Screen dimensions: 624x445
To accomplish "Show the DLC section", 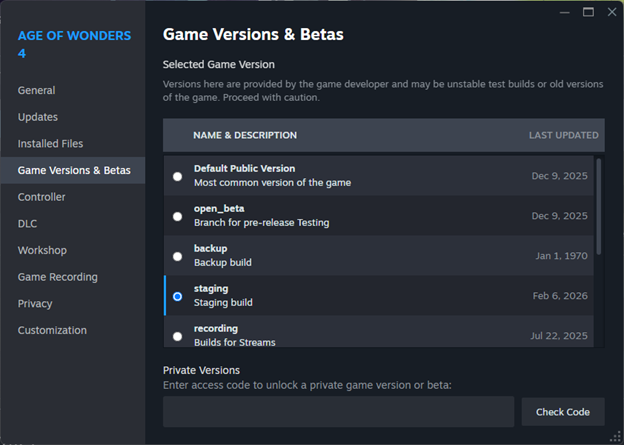I will coord(27,224).
